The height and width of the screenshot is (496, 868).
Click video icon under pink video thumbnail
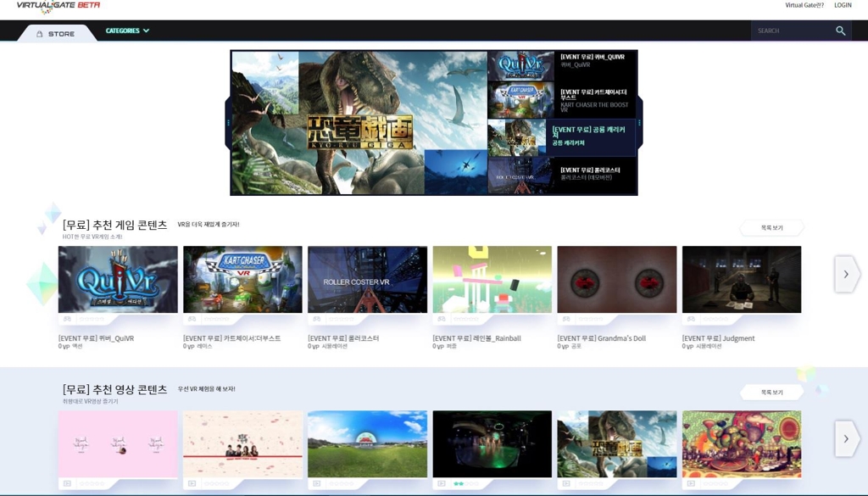point(67,484)
